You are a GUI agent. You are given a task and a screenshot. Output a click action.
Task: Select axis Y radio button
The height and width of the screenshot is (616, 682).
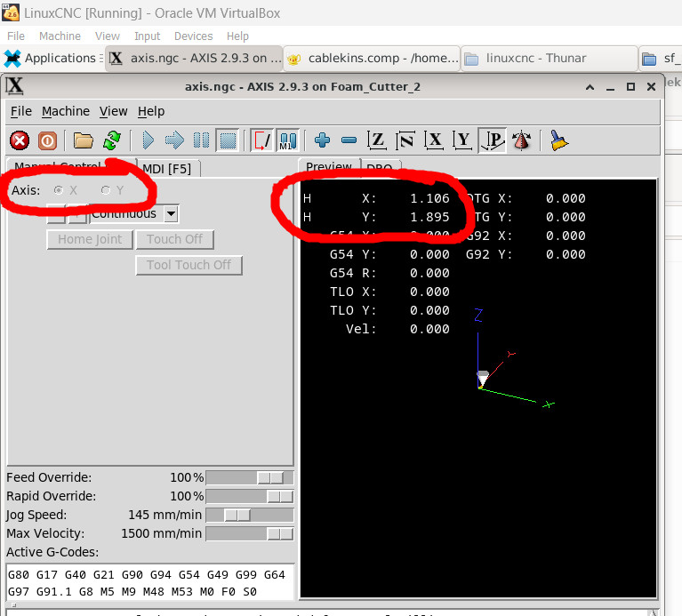(106, 190)
